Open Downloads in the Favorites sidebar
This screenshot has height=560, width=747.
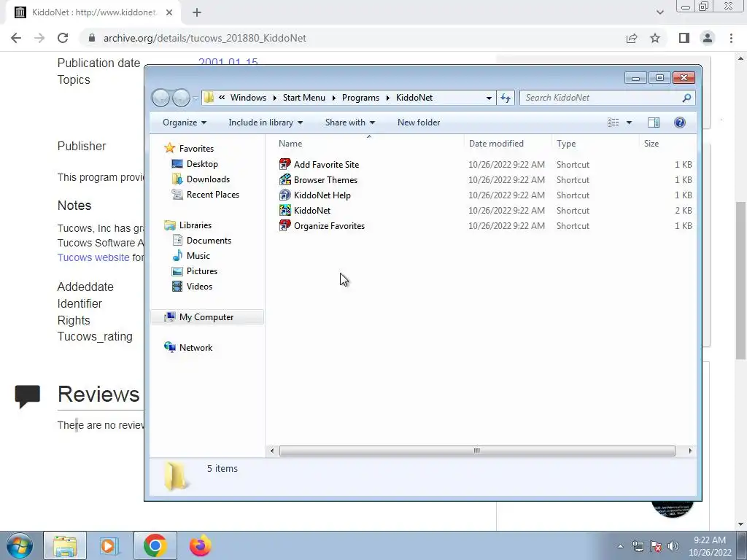point(208,179)
